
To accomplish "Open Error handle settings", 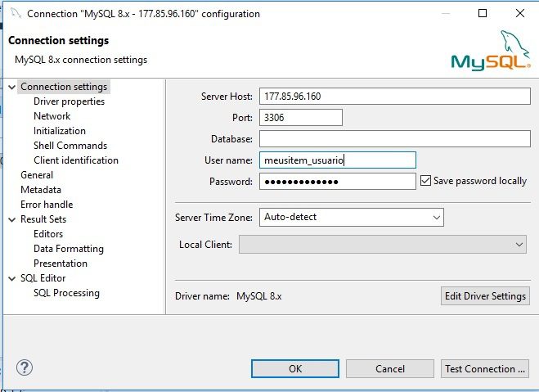I will coord(47,205).
